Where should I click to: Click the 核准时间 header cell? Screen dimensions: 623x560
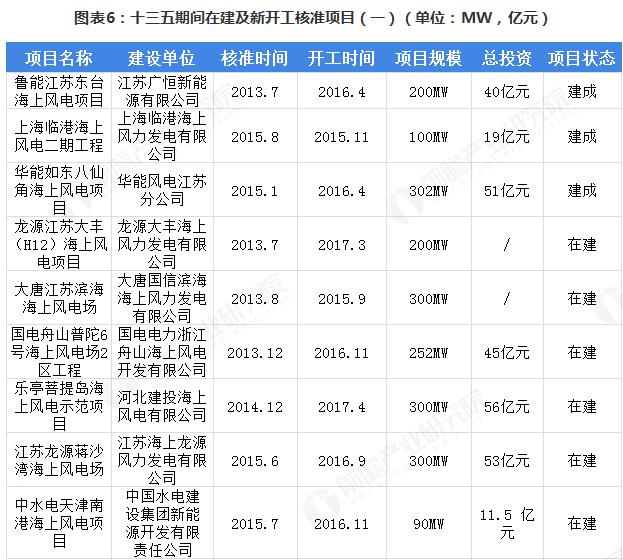pyautogui.click(x=254, y=57)
